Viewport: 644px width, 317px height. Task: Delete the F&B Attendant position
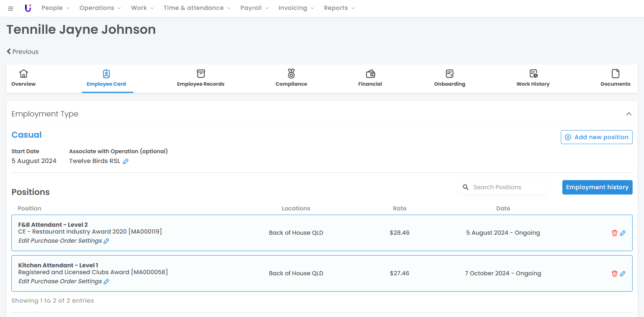614,233
